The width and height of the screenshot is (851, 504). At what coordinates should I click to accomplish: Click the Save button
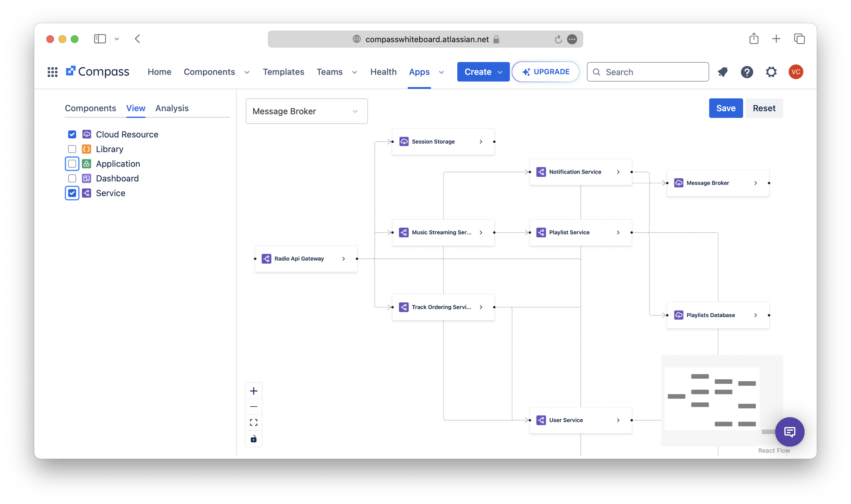click(x=726, y=108)
